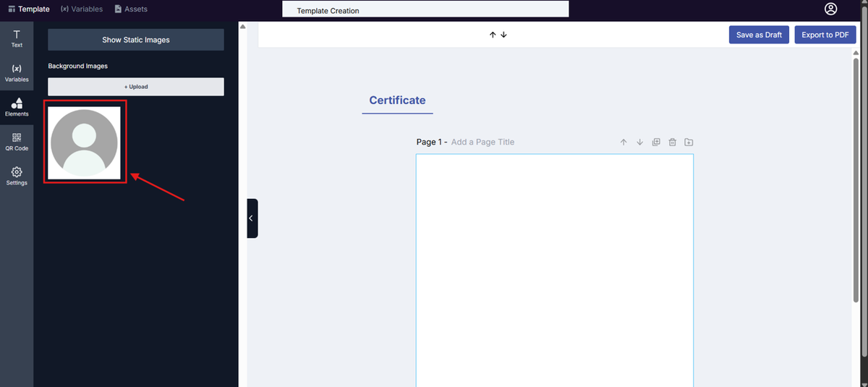The image size is (868, 387).
Task: Switch to the Template tab
Action: click(x=29, y=9)
